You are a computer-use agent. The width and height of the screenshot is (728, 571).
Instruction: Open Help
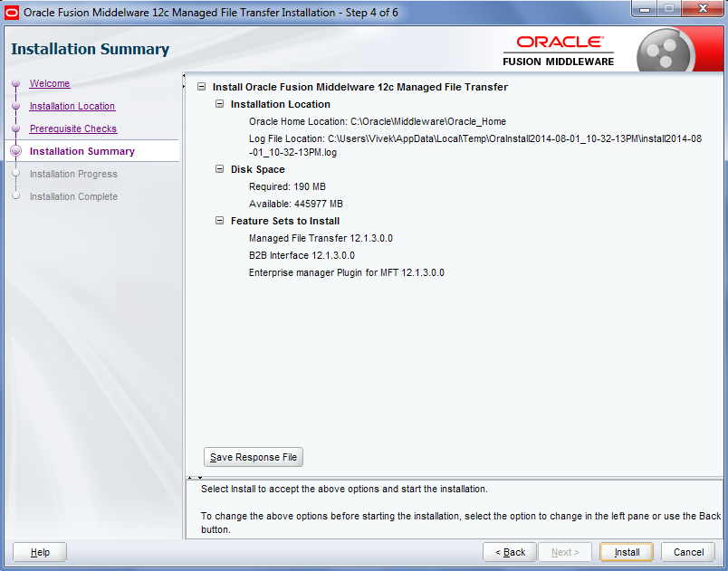[40, 552]
